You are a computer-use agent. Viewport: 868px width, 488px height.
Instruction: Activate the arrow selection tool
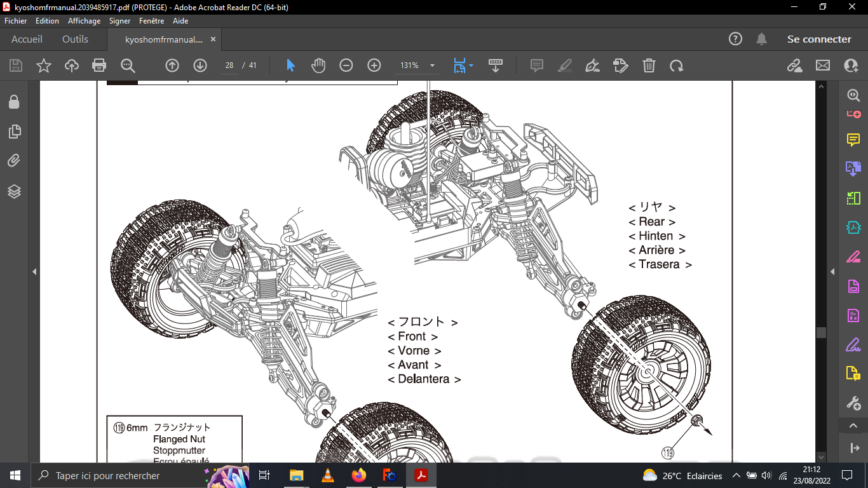(290, 65)
